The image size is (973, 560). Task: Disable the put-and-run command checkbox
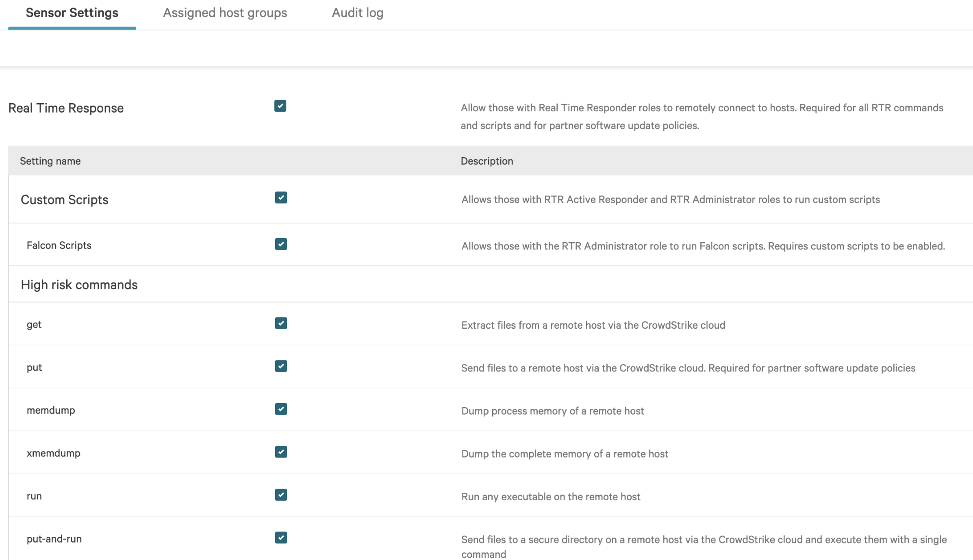(x=281, y=538)
